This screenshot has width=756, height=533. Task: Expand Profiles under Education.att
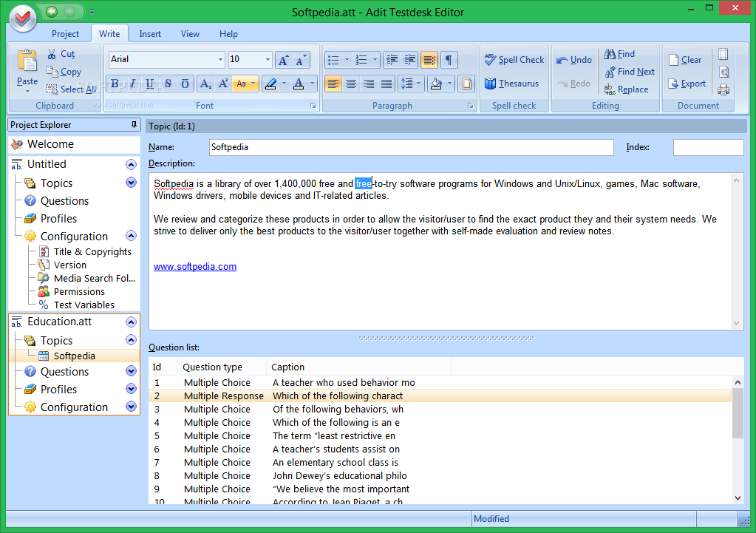[x=131, y=389]
